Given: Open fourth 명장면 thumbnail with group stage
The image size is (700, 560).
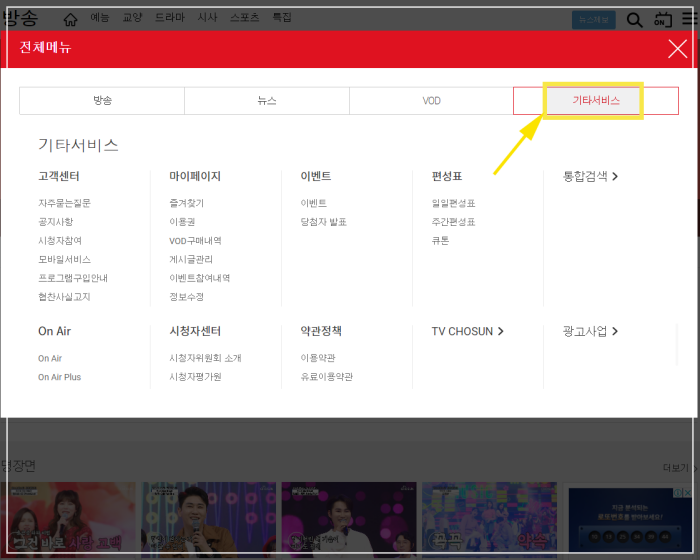Looking at the screenshot, I should click(x=489, y=520).
